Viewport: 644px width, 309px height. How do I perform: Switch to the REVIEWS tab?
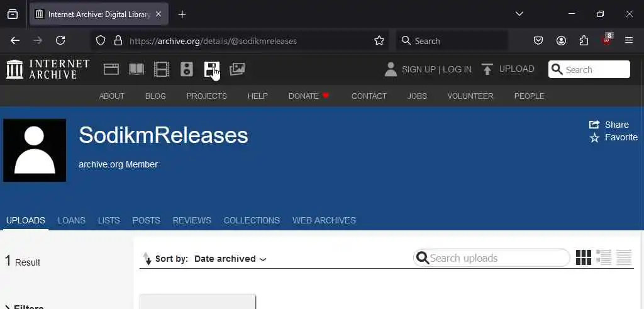click(192, 221)
